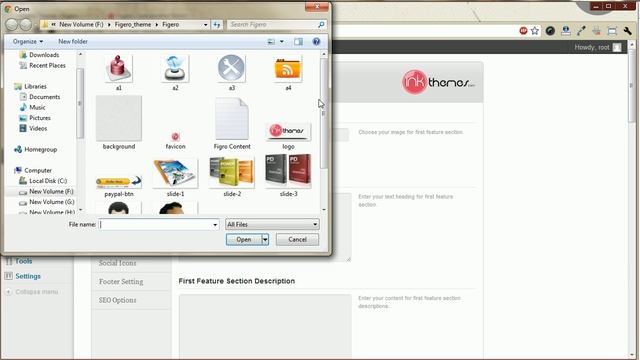Select the paypal-btn image file
640x360 pixels.
(119, 186)
